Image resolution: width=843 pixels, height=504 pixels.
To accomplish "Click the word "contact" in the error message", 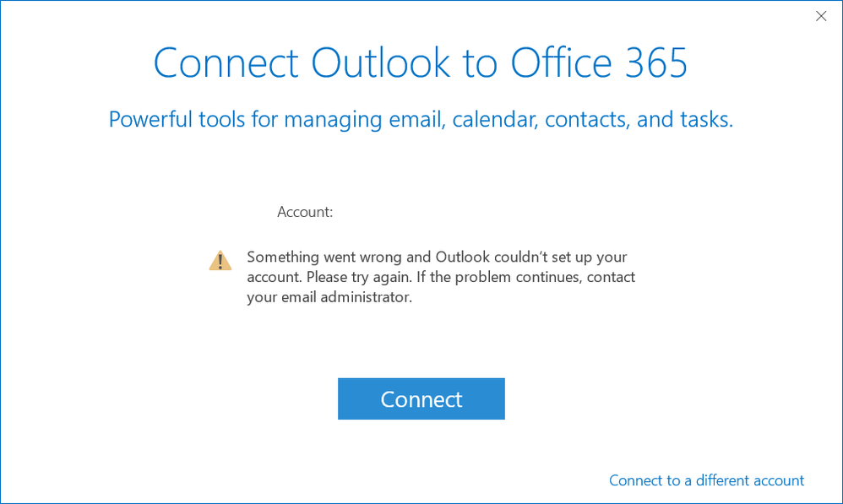I will pyautogui.click(x=611, y=277).
